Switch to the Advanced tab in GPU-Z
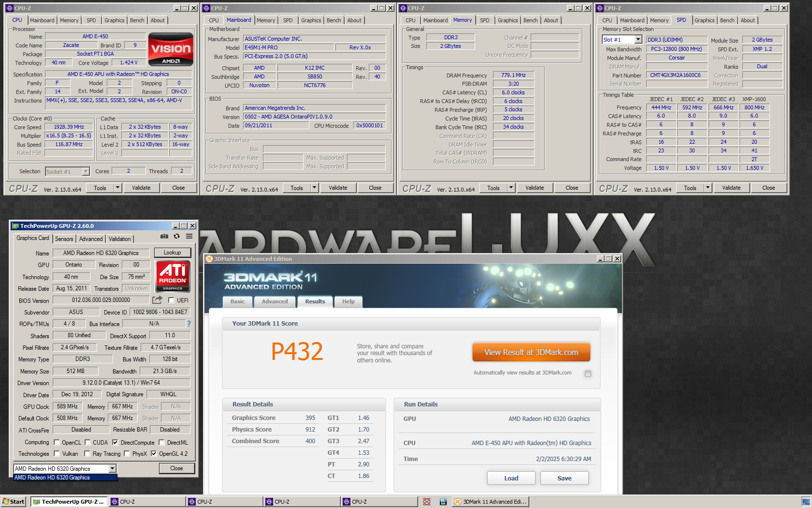 click(91, 239)
